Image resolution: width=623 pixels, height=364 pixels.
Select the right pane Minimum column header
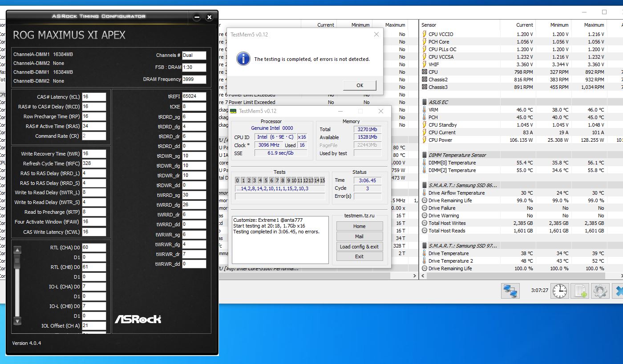coord(559,25)
